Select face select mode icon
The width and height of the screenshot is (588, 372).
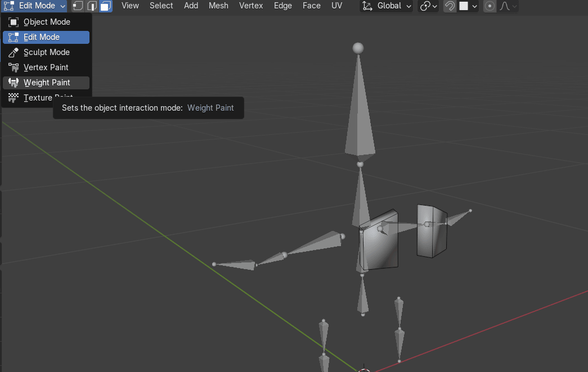pyautogui.click(x=105, y=6)
